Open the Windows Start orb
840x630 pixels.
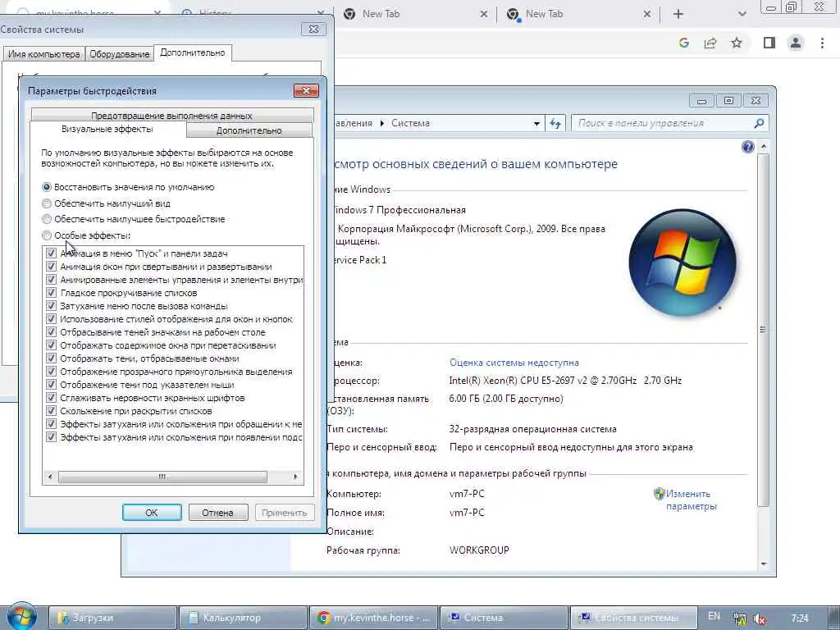click(21, 617)
